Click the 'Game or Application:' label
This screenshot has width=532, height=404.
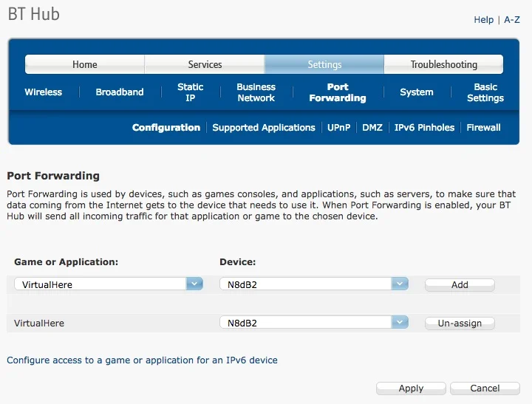(x=66, y=262)
